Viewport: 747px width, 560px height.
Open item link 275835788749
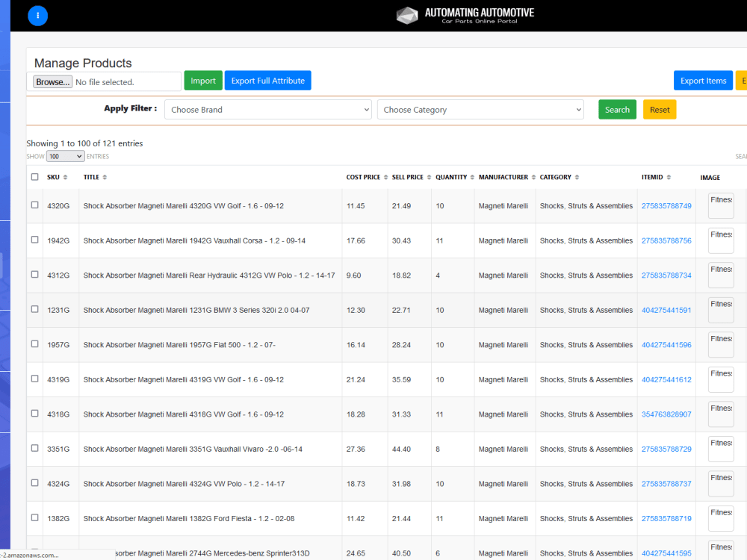(666, 206)
